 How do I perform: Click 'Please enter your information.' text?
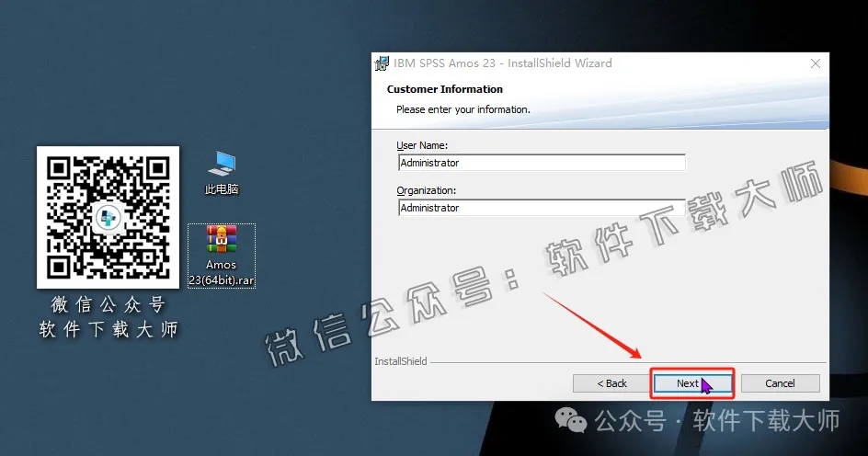(x=463, y=109)
